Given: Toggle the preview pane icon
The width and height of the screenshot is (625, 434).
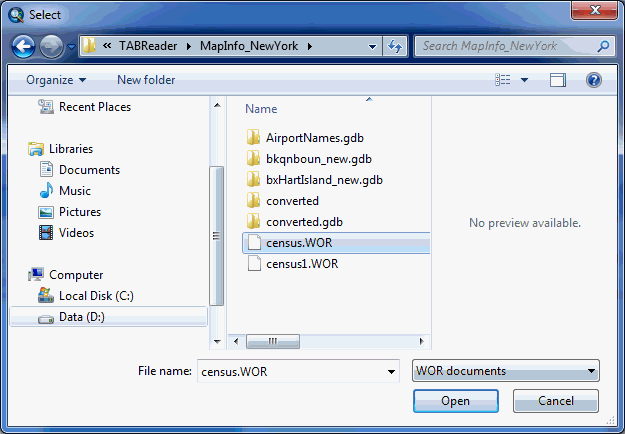Looking at the screenshot, I should 558,80.
